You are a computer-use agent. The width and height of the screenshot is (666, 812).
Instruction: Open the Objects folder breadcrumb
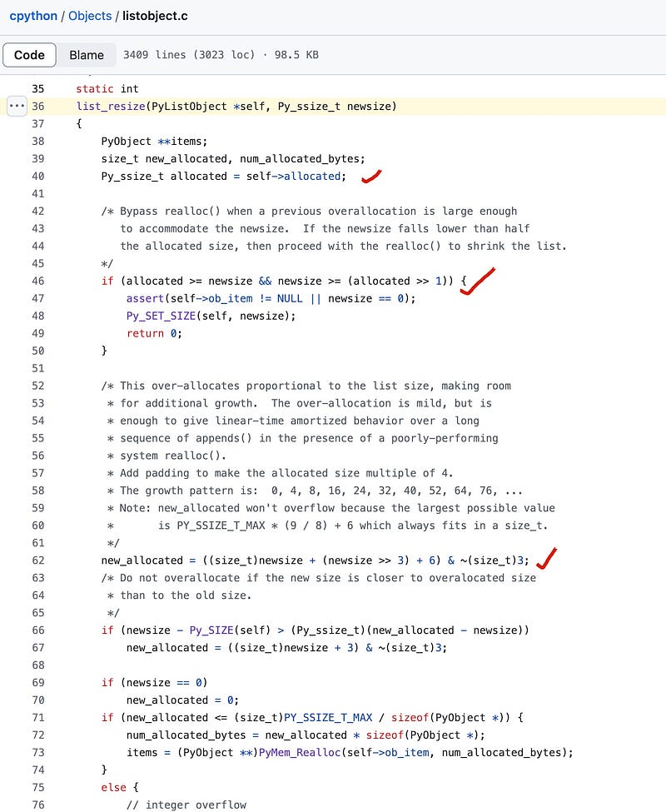pos(92,16)
